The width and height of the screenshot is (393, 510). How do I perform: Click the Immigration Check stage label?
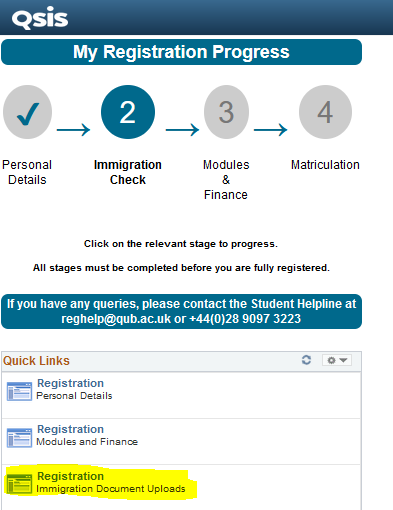[x=128, y=172]
